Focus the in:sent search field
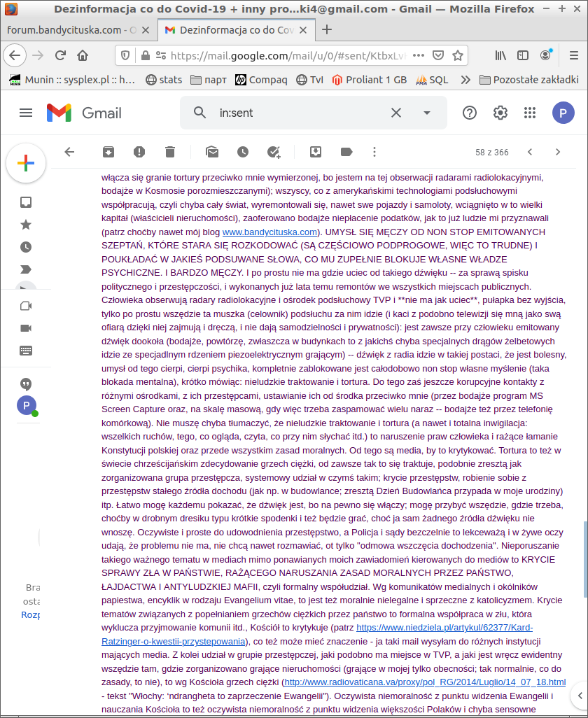The width and height of the screenshot is (588, 718). click(x=299, y=113)
